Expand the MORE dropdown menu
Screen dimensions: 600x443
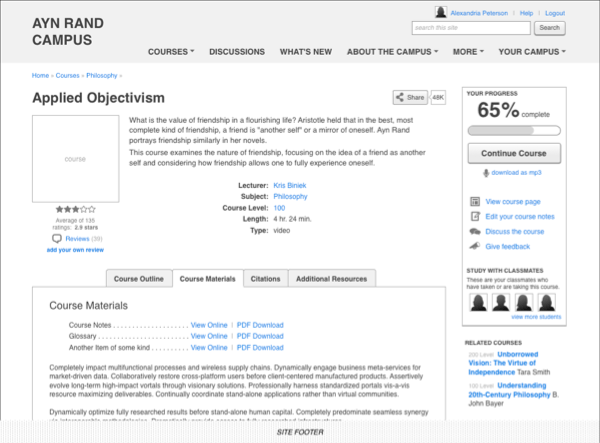(468, 52)
